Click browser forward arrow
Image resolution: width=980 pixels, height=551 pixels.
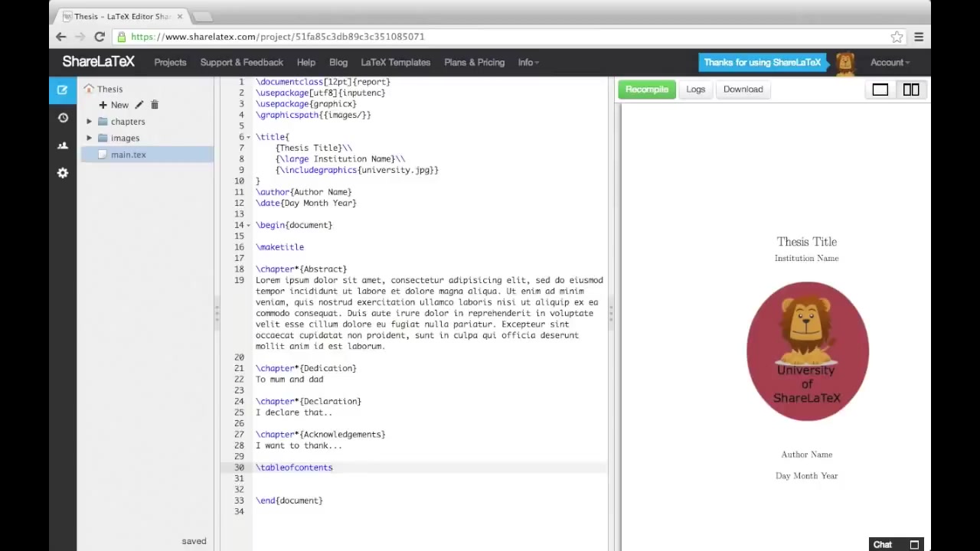(x=80, y=37)
